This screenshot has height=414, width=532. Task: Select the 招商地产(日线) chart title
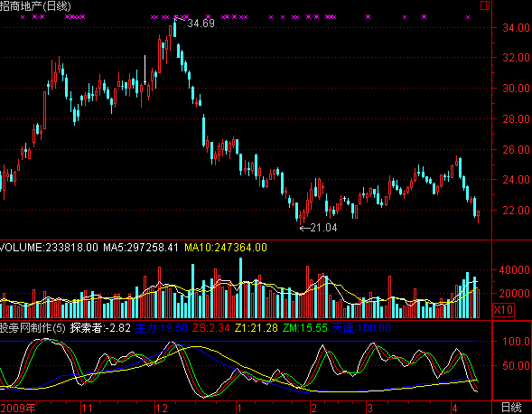point(35,5)
